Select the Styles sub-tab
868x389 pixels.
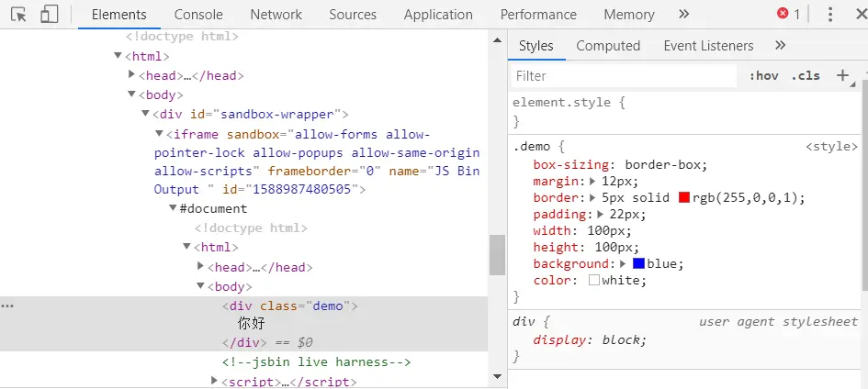pyautogui.click(x=535, y=46)
